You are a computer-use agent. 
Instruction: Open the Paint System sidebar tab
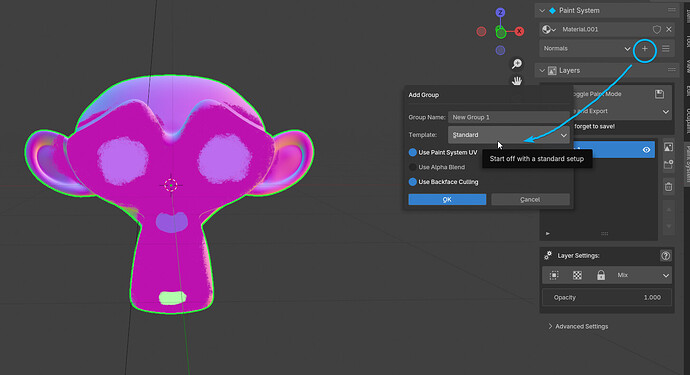pyautogui.click(x=687, y=164)
